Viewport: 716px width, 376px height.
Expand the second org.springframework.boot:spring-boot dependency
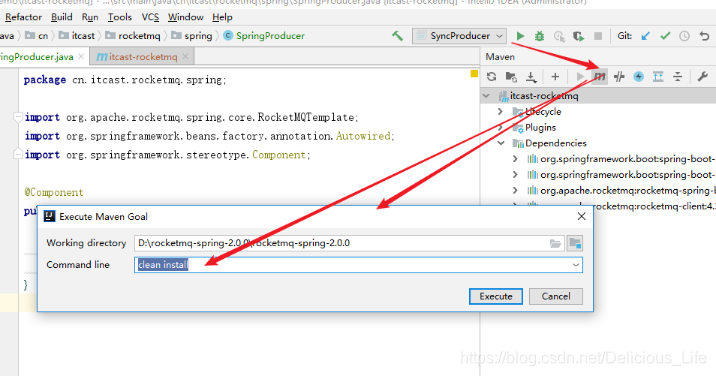pyautogui.click(x=515, y=175)
